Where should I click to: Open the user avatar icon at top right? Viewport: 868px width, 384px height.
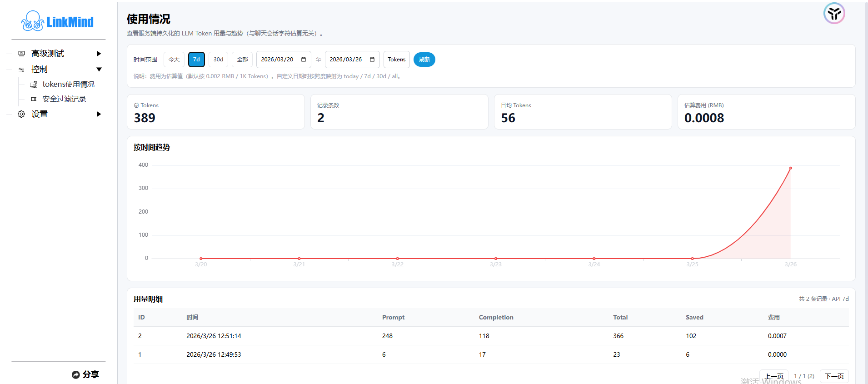click(x=834, y=14)
